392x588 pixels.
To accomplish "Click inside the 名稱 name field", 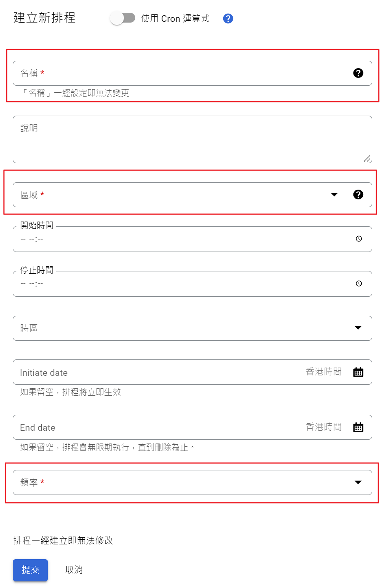I will tap(156, 73).
